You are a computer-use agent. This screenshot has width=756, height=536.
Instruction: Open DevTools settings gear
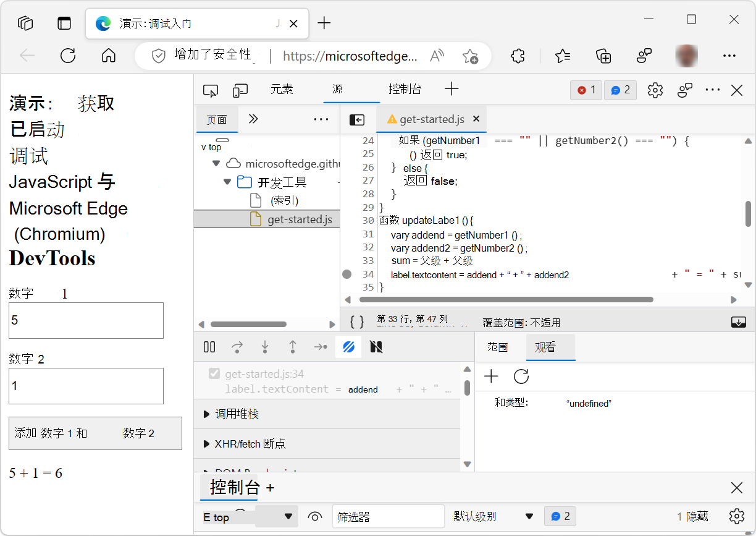click(x=655, y=90)
